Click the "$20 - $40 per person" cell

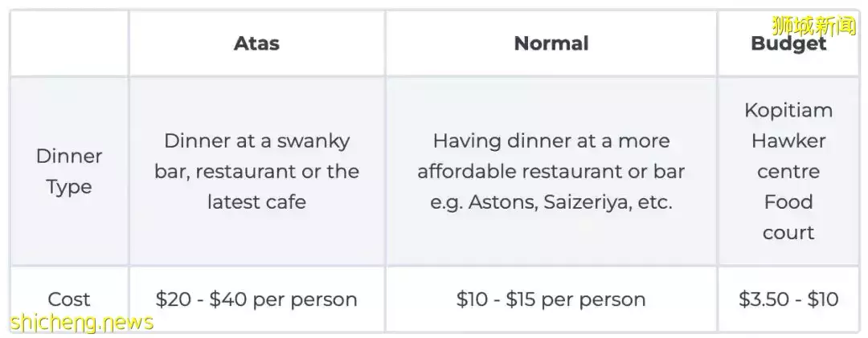click(256, 299)
